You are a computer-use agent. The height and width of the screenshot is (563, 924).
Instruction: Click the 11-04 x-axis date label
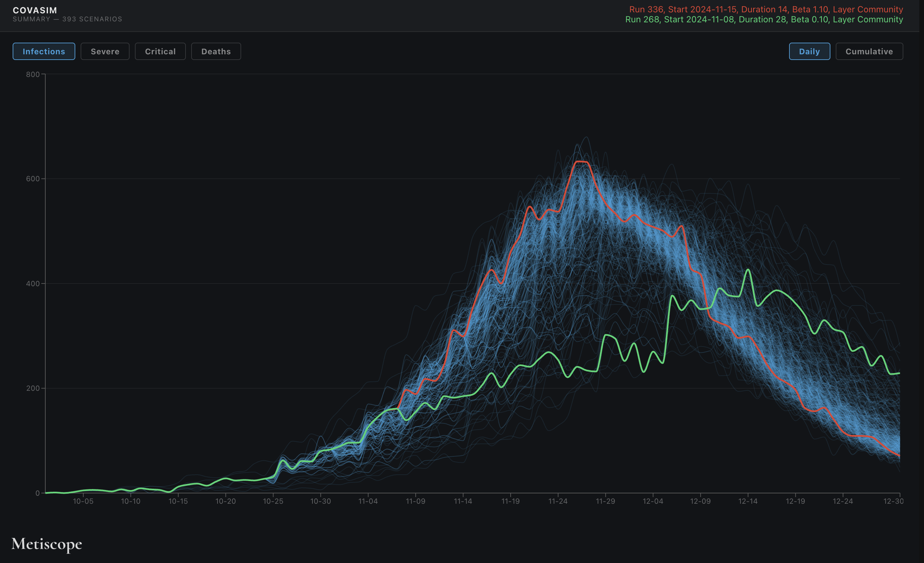[x=368, y=501]
